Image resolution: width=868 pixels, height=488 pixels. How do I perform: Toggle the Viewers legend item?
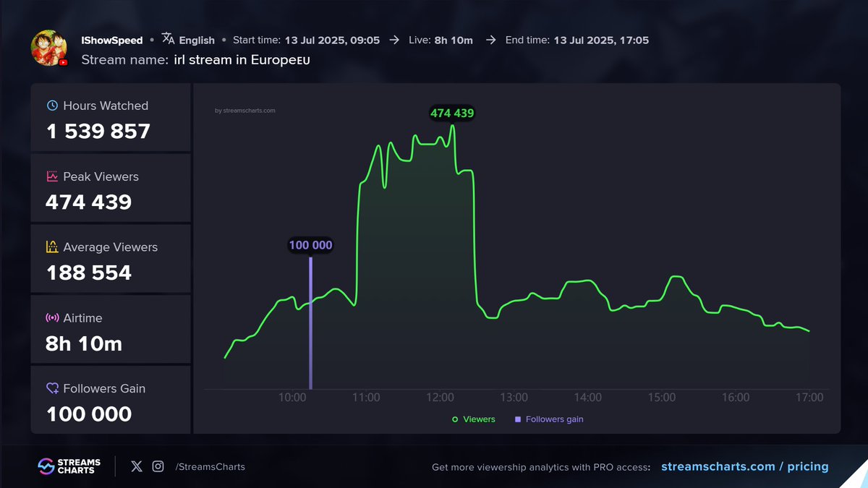pyautogui.click(x=474, y=419)
